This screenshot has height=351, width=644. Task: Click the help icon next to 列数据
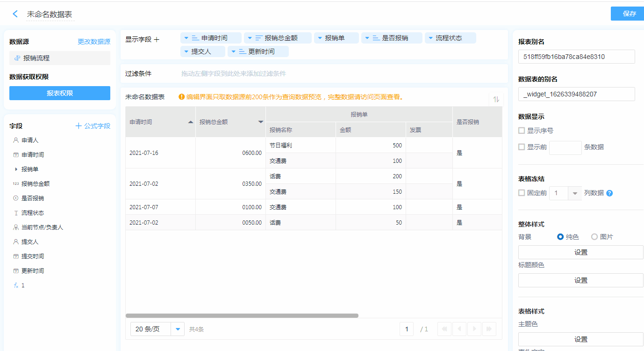(x=609, y=193)
